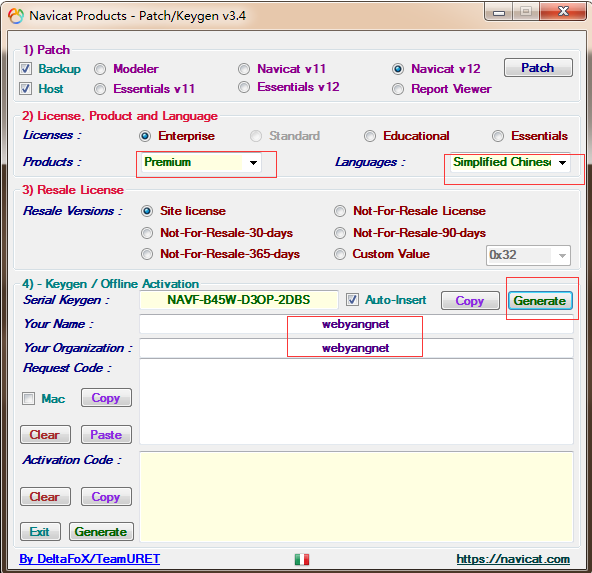Open the By DeltaFoX/TeamURET link

pos(89,559)
